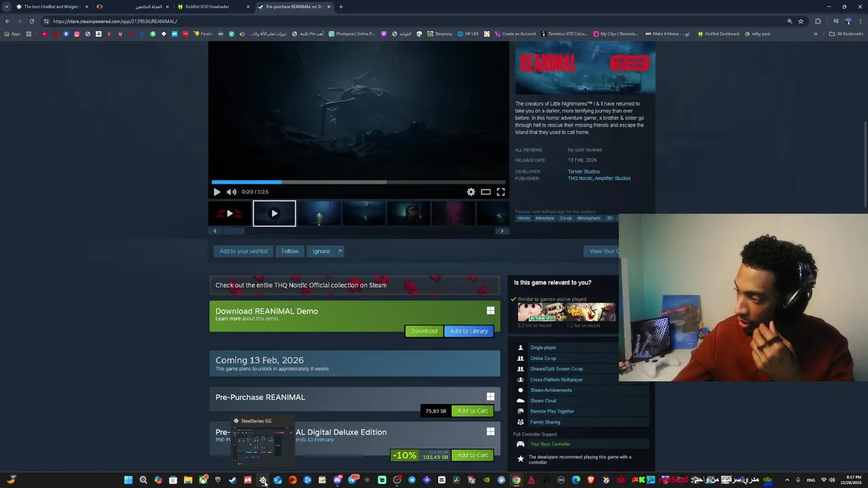Viewport: 868px width, 488px height.
Task: Open Steam Achievements link
Action: pyautogui.click(x=551, y=390)
